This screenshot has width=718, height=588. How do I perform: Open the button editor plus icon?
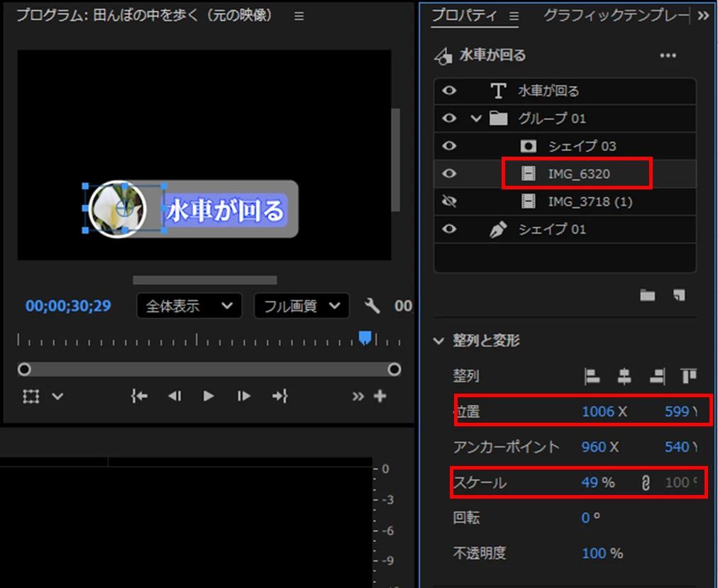(x=380, y=396)
